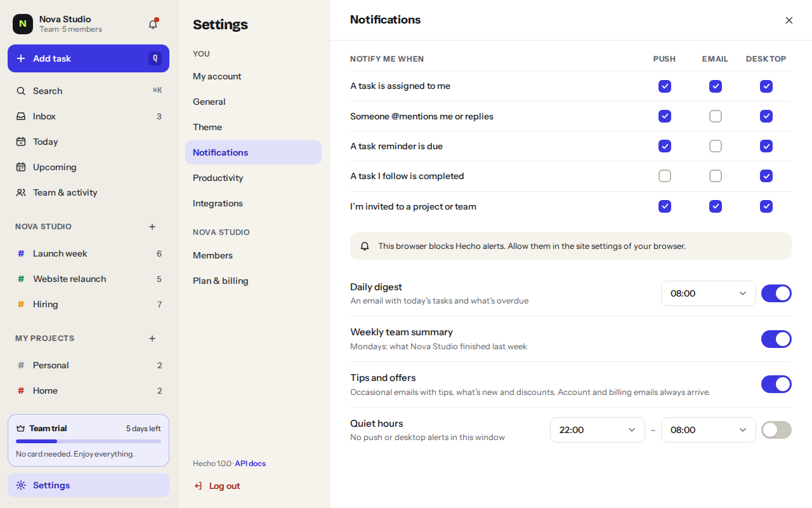Enable Email for task reminder is due
Viewport: 812px width, 508px height.
716,146
